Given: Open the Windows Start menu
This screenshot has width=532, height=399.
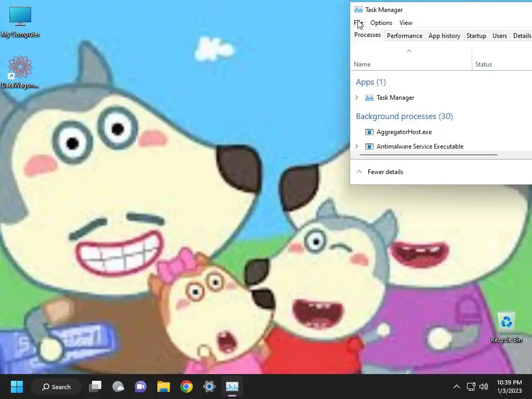Looking at the screenshot, I should (17, 387).
